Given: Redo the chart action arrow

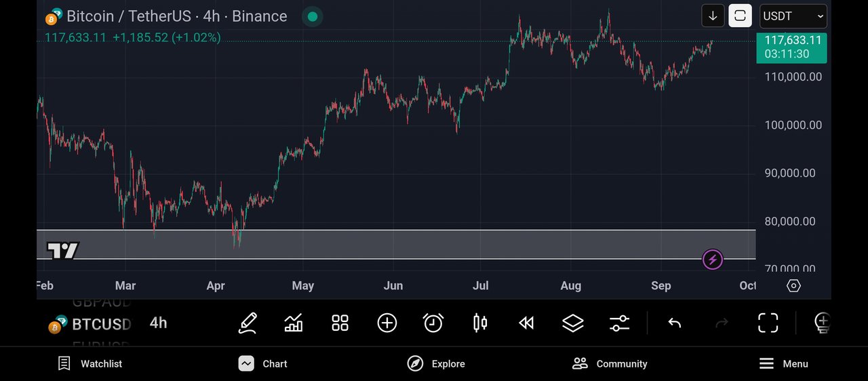Looking at the screenshot, I should point(722,323).
